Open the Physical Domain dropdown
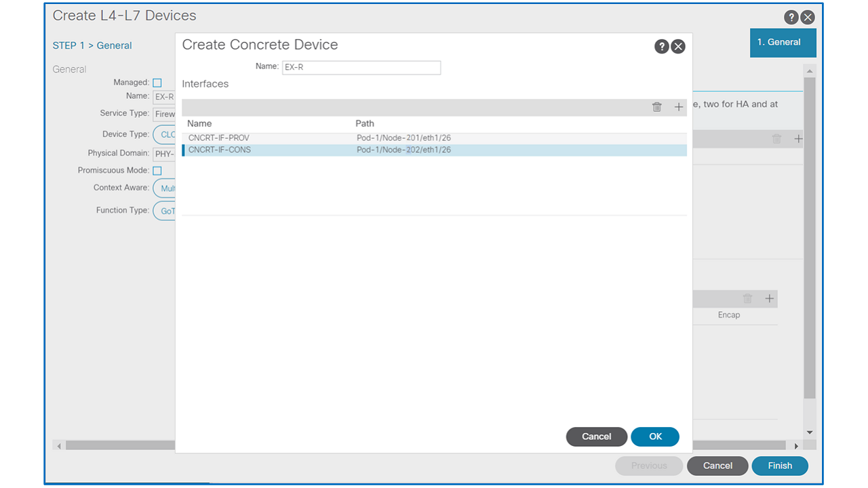868x488 pixels. point(164,154)
